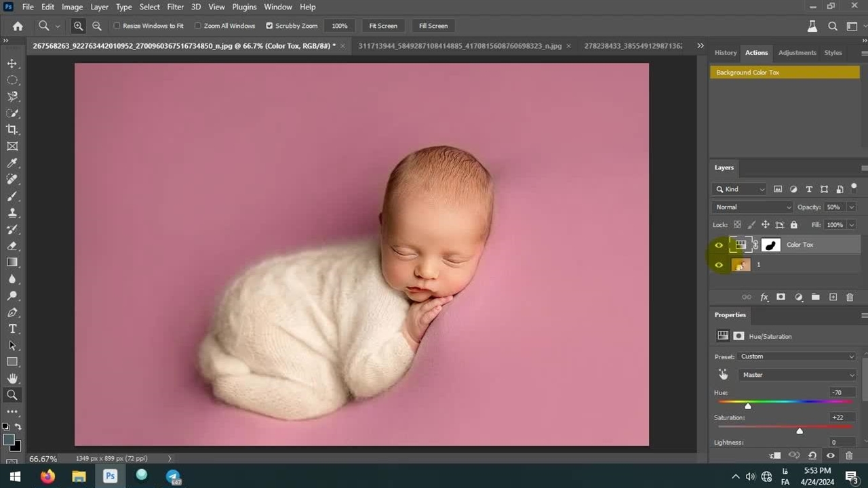This screenshot has height=488, width=868.
Task: Switch to the Adjustments tab
Action: coord(797,53)
